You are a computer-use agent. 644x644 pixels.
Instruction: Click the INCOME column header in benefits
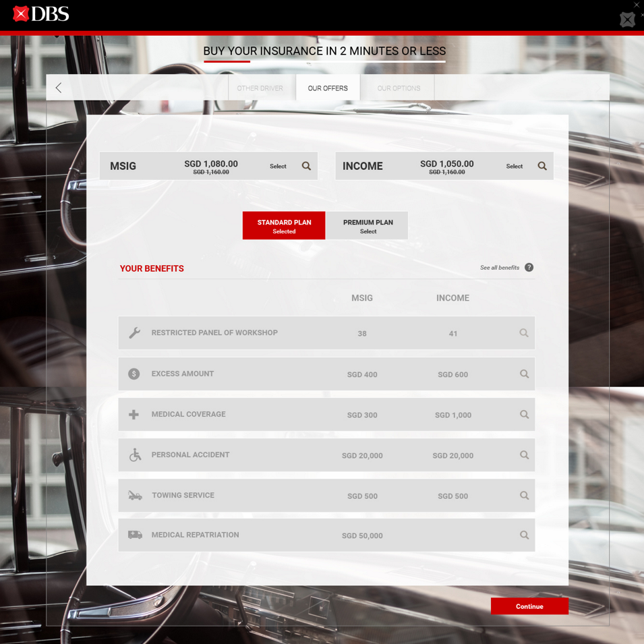452,298
